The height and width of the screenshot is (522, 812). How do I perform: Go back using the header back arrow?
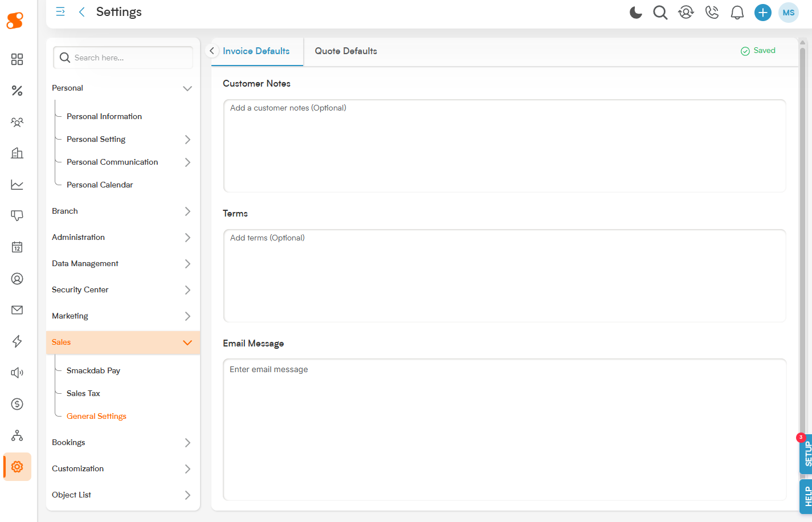click(82, 12)
